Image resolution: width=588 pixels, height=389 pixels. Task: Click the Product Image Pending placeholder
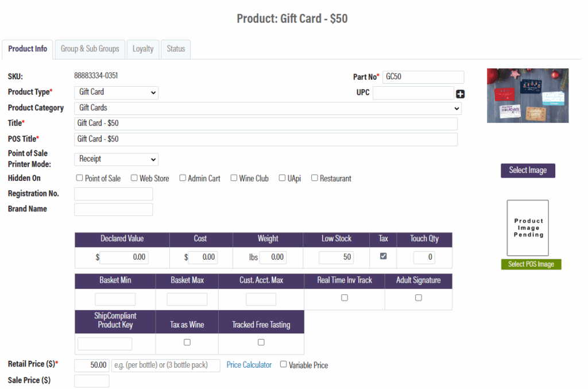tap(527, 228)
